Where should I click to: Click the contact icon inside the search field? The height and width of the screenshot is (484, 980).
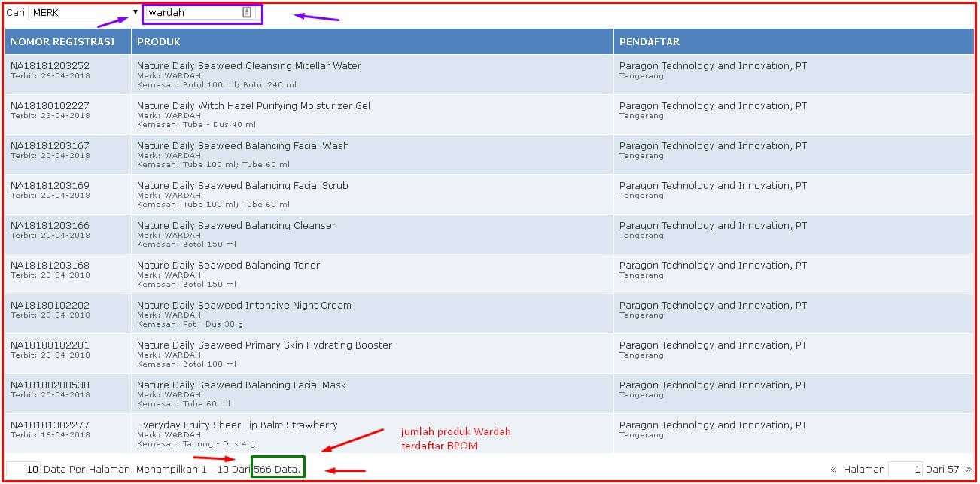tap(246, 13)
